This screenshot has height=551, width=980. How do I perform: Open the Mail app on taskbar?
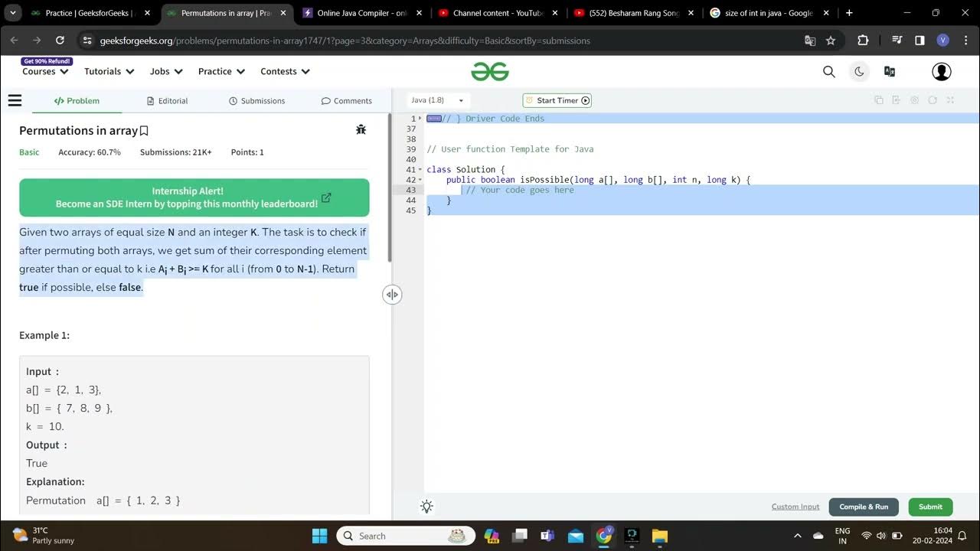(x=576, y=536)
